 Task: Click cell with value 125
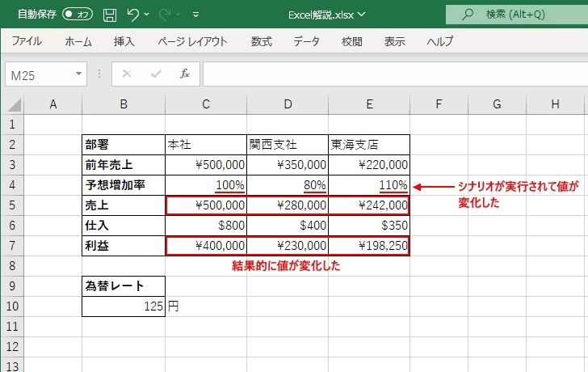tap(124, 306)
